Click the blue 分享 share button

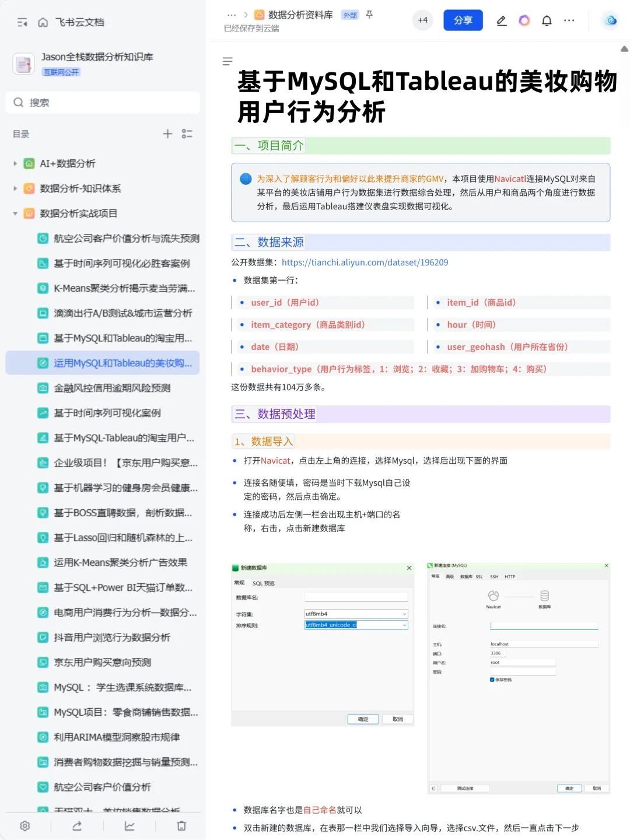click(463, 20)
